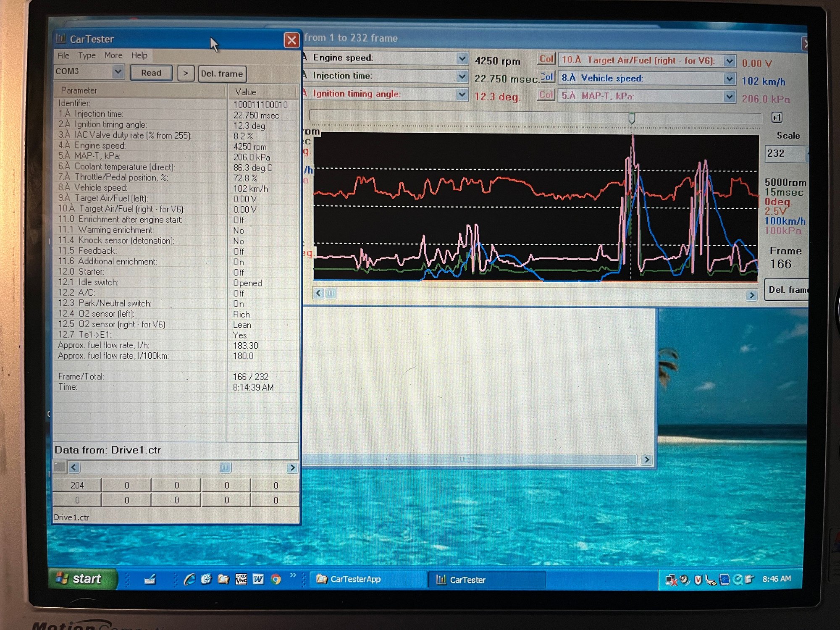Expand the COM3 port dropdown

point(118,72)
